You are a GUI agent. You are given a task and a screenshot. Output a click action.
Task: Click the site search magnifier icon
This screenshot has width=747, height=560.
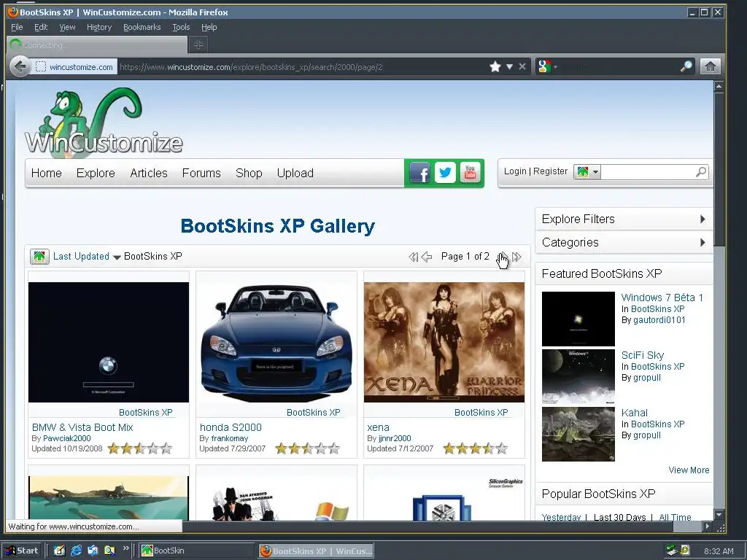701,171
